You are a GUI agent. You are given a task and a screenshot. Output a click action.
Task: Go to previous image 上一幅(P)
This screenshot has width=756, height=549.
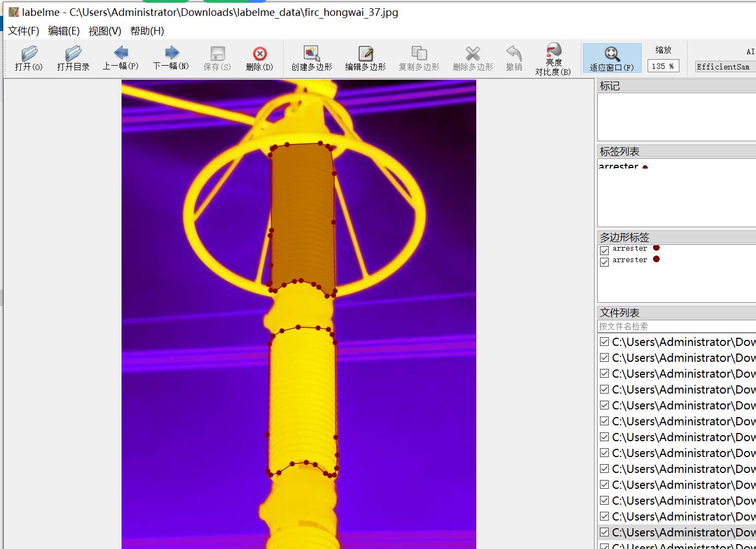point(120,58)
